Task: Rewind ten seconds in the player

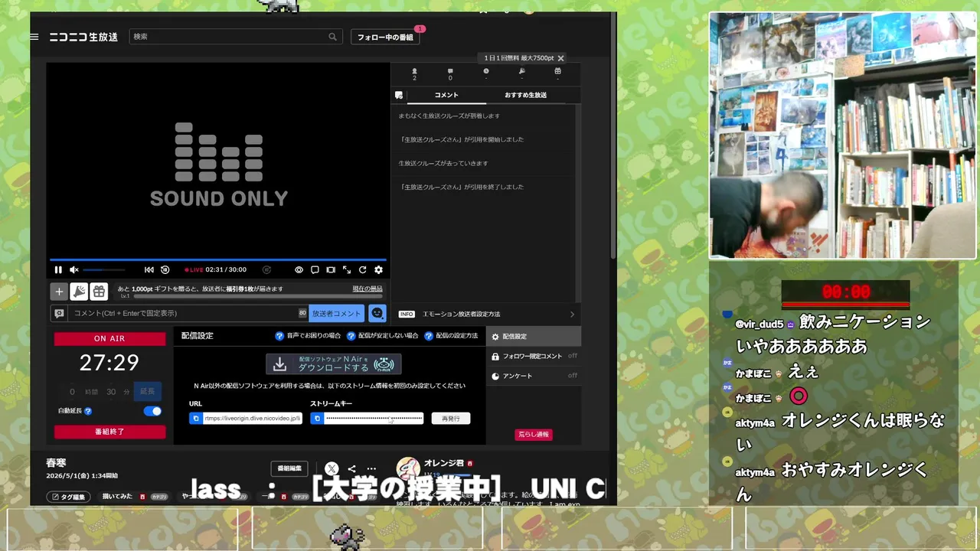Action: tap(165, 269)
